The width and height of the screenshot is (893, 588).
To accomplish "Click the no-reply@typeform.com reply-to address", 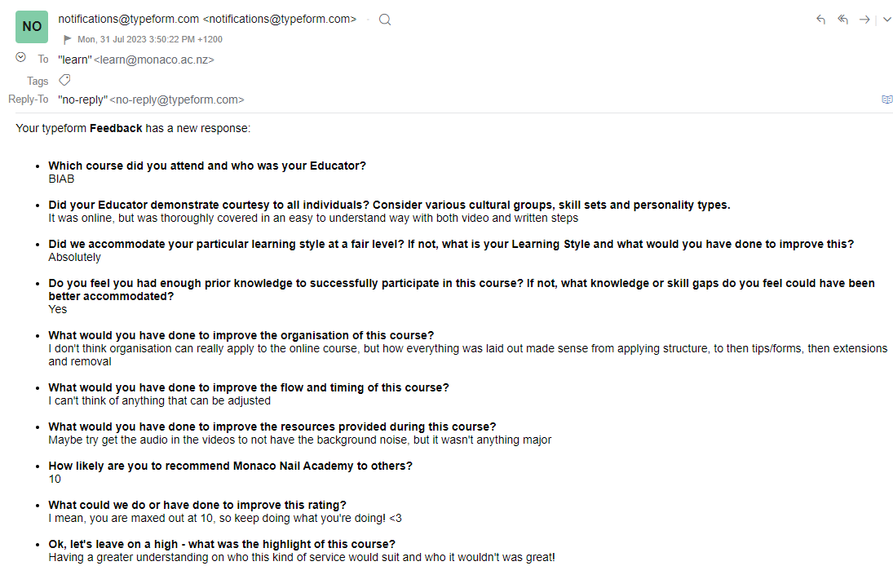I will pos(176,99).
